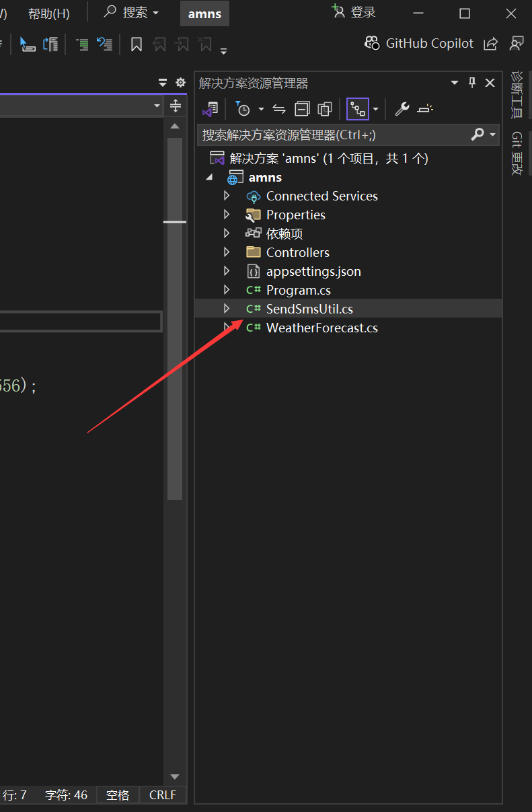The width and height of the screenshot is (532, 812).
Task: Open the Solution Explorer search options arrow
Action: coord(492,135)
